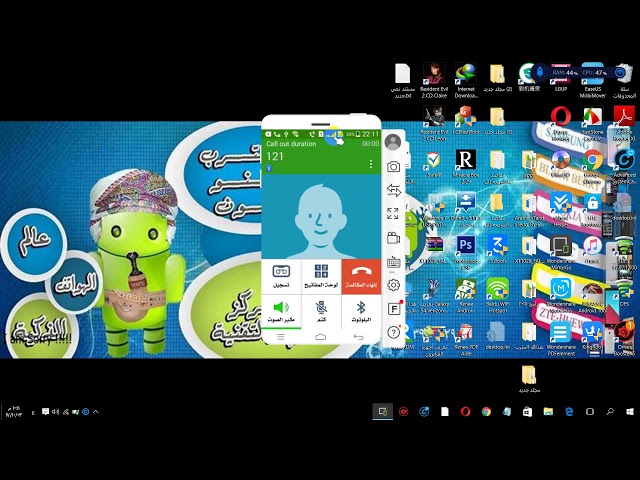Open Photoshop desktop shortcut

click(x=466, y=250)
